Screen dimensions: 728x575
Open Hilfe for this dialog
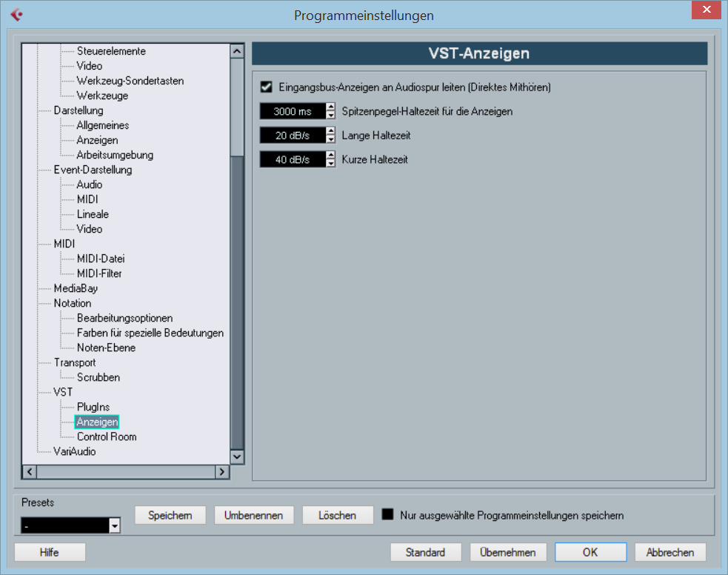50,552
